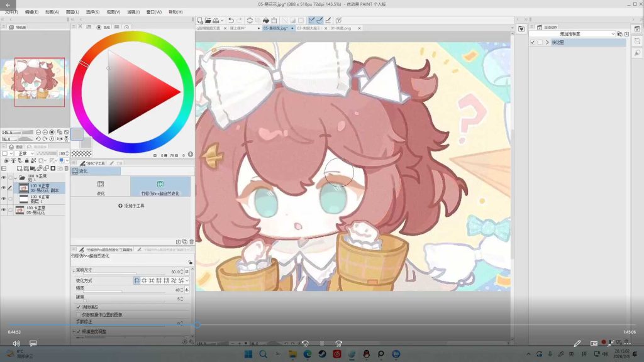The height and width of the screenshot is (362, 644).
Task: Toggle checkmark beside 技这里 auto action
Action: tap(533, 42)
